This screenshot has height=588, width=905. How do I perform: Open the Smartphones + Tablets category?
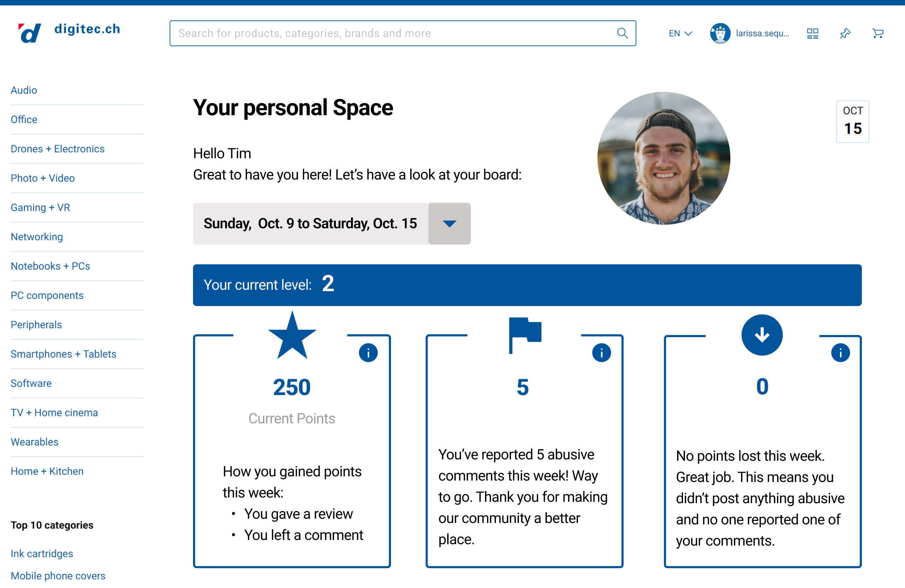[64, 354]
